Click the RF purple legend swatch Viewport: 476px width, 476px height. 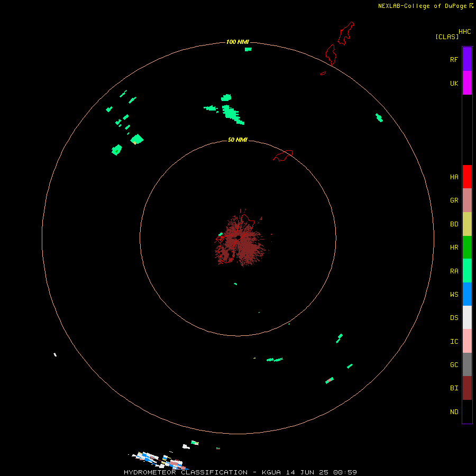467,59
